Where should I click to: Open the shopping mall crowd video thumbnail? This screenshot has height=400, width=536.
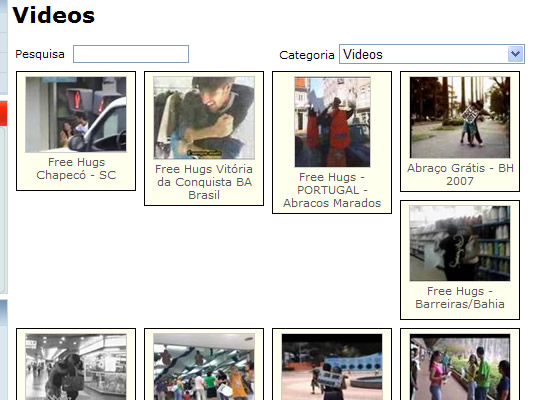coord(204,367)
